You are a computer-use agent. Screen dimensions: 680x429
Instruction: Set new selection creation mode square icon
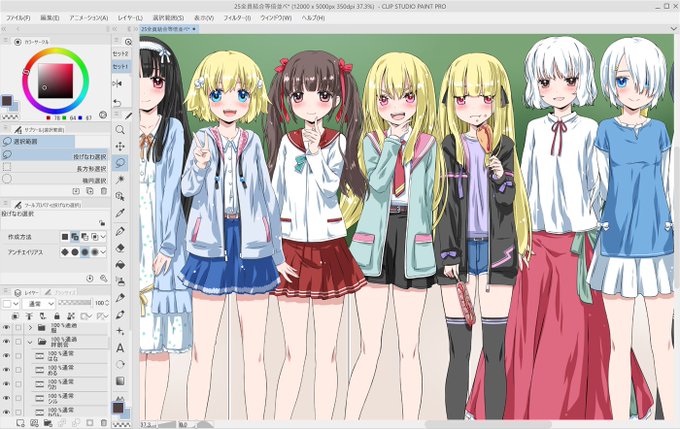pyautogui.click(x=65, y=237)
